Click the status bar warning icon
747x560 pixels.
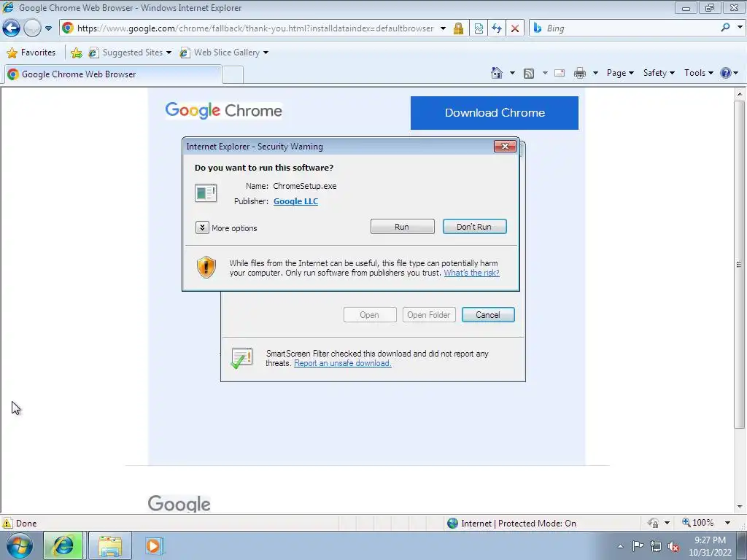(x=7, y=523)
